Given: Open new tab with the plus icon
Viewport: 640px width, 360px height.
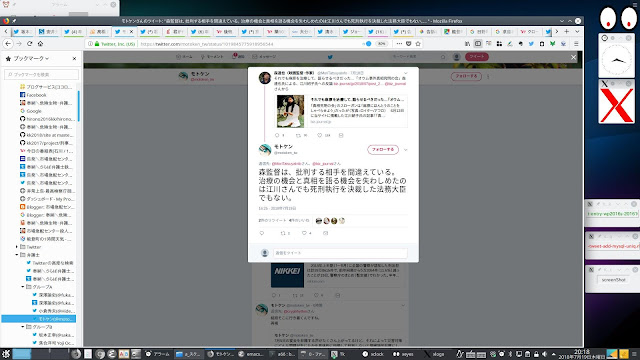Looking at the screenshot, I should click(x=567, y=31).
